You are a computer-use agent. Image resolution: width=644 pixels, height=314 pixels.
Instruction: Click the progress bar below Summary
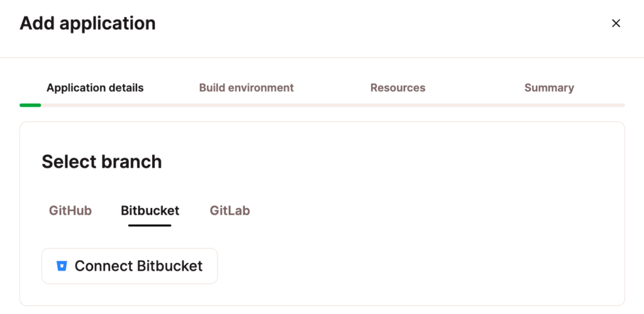pos(549,105)
